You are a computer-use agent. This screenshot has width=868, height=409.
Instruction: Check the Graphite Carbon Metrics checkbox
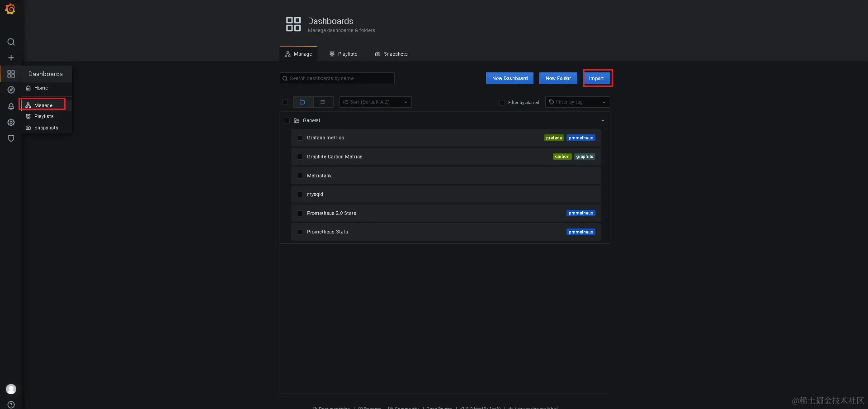click(300, 157)
